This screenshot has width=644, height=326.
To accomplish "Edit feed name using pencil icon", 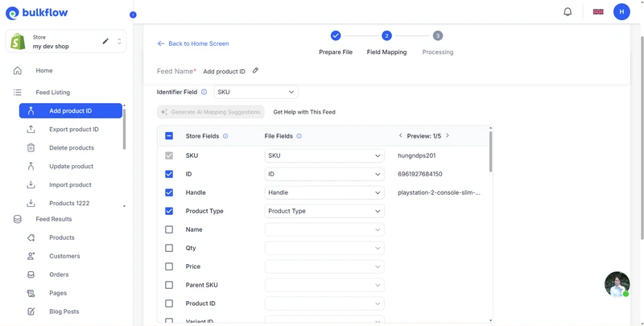I will point(255,71).
